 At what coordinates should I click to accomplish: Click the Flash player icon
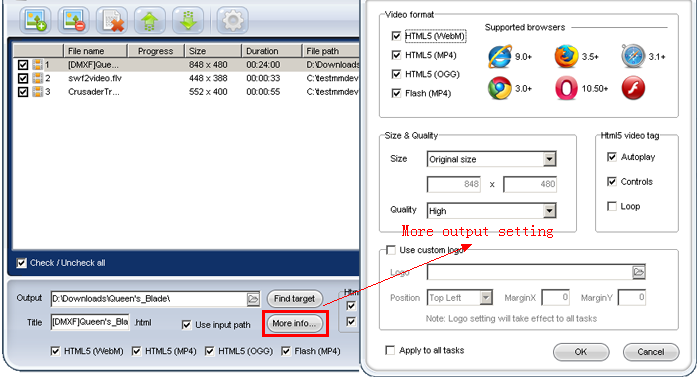(633, 88)
